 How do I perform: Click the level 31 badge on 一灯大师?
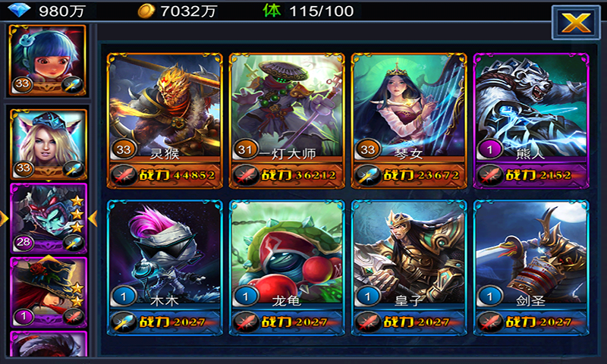tap(245, 149)
